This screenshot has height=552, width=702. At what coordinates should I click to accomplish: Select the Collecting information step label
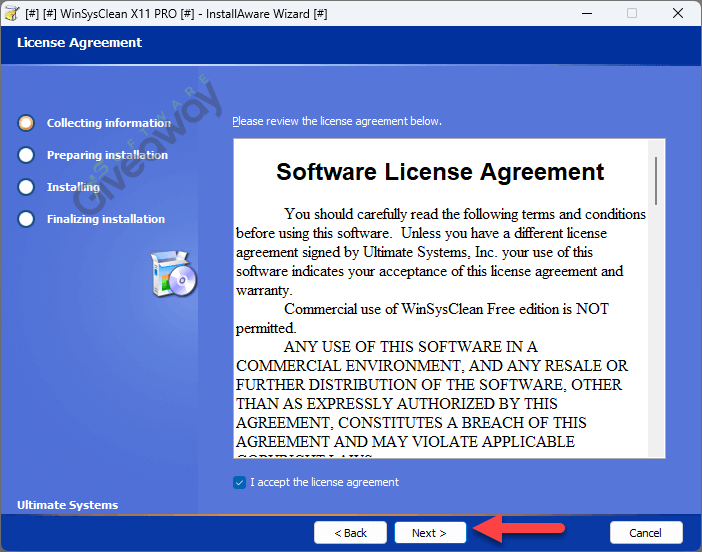pos(109,123)
